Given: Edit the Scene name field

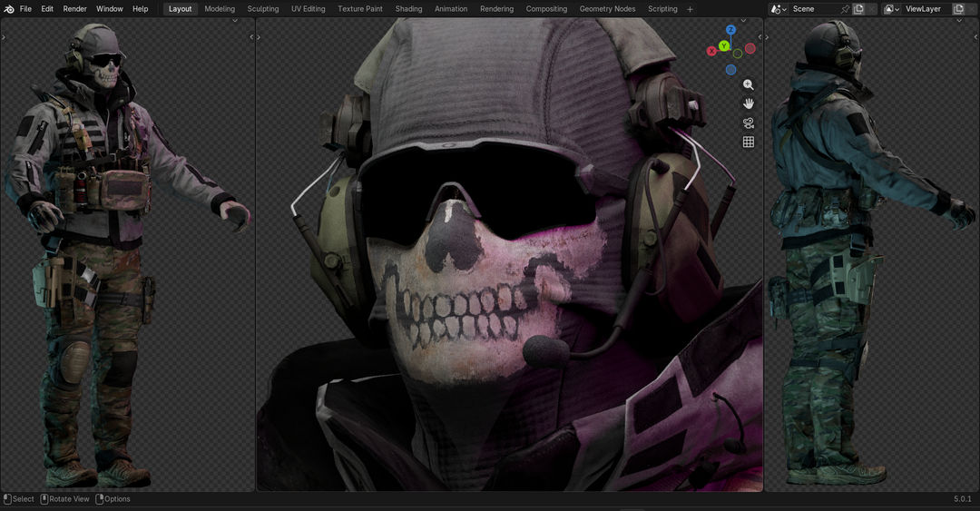Looking at the screenshot, I should (814, 9).
